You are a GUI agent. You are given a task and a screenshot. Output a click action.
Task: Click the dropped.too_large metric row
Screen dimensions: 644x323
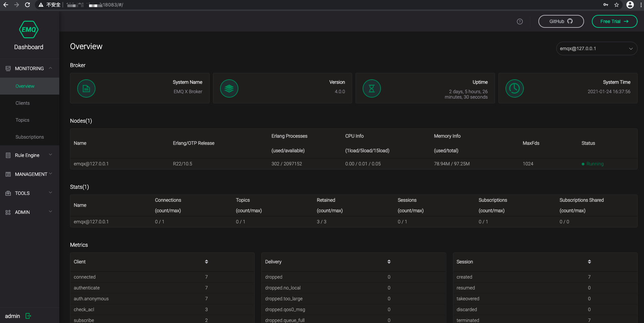pos(353,299)
